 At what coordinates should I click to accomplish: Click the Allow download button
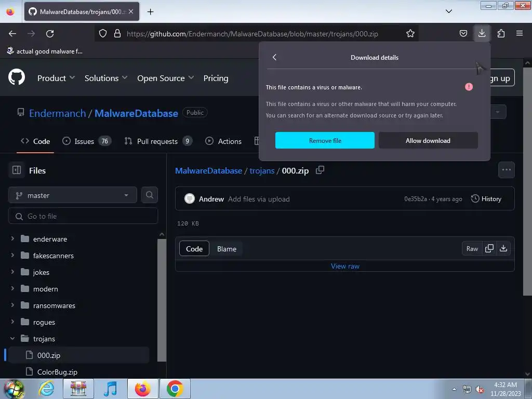coord(428,140)
